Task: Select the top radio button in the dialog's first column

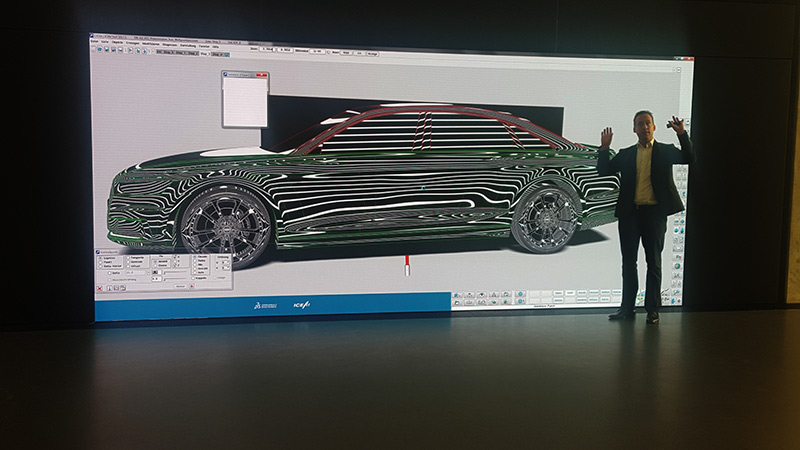Action: coord(101,257)
